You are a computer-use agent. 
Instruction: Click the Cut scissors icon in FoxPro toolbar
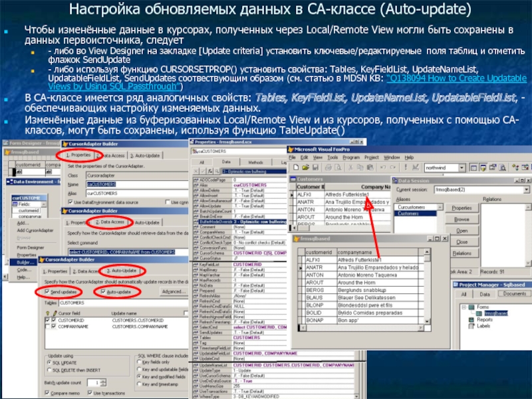pyautogui.click(x=351, y=168)
